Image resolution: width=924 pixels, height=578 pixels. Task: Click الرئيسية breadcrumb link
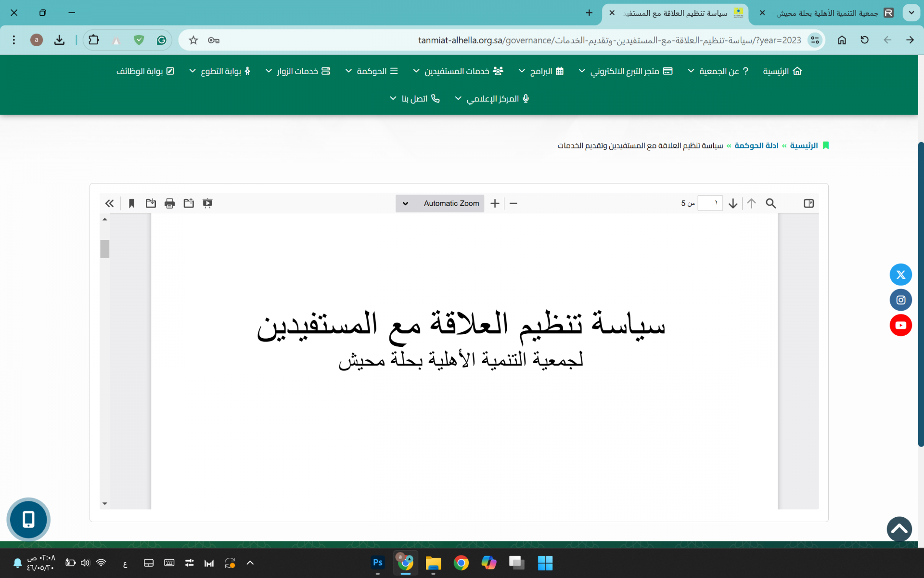tap(804, 145)
